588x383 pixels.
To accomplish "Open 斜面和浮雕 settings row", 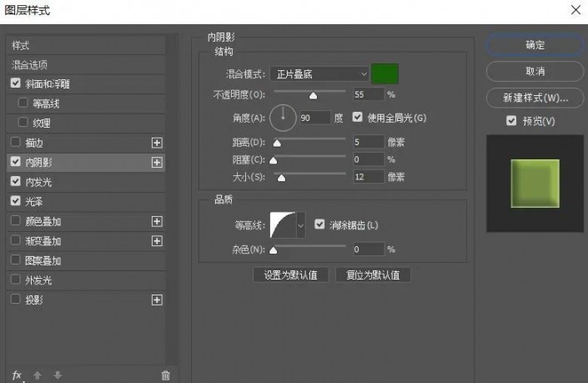I will coord(86,84).
